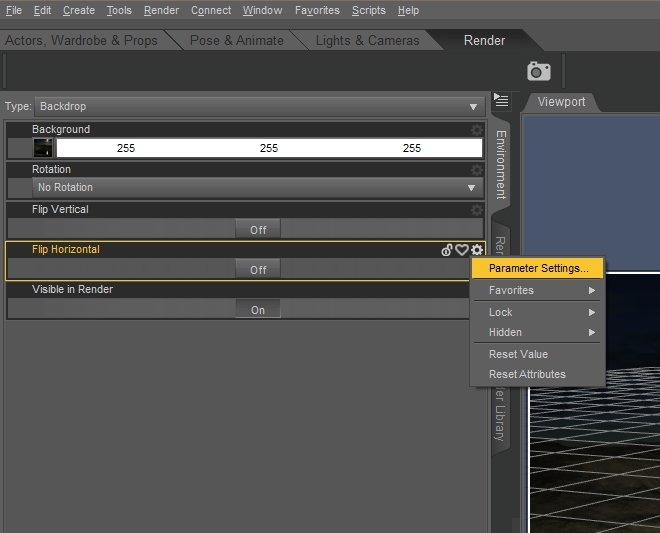The width and height of the screenshot is (660, 533).
Task: Click the Flip Horizontal gear icon
Action: tap(476, 250)
